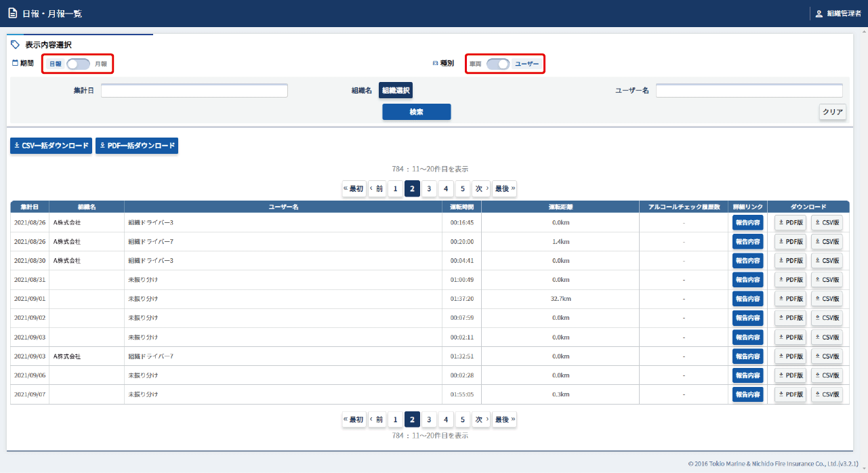Click the クリア clear button

tap(832, 112)
